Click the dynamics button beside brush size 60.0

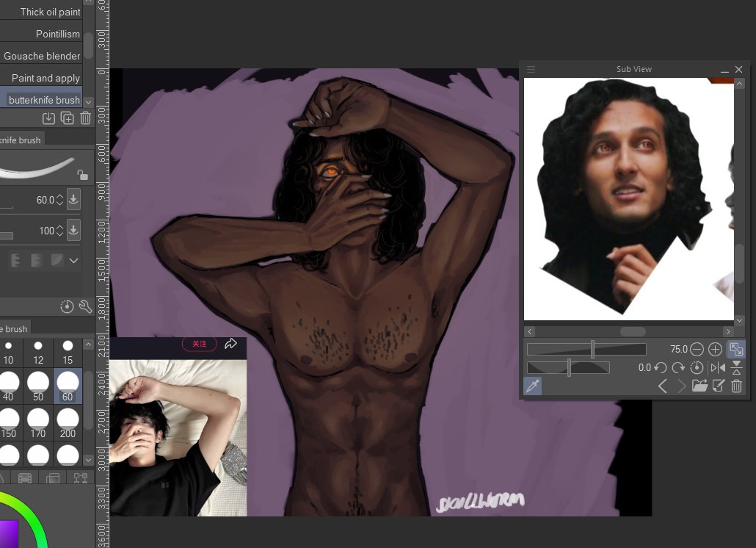[x=73, y=199]
